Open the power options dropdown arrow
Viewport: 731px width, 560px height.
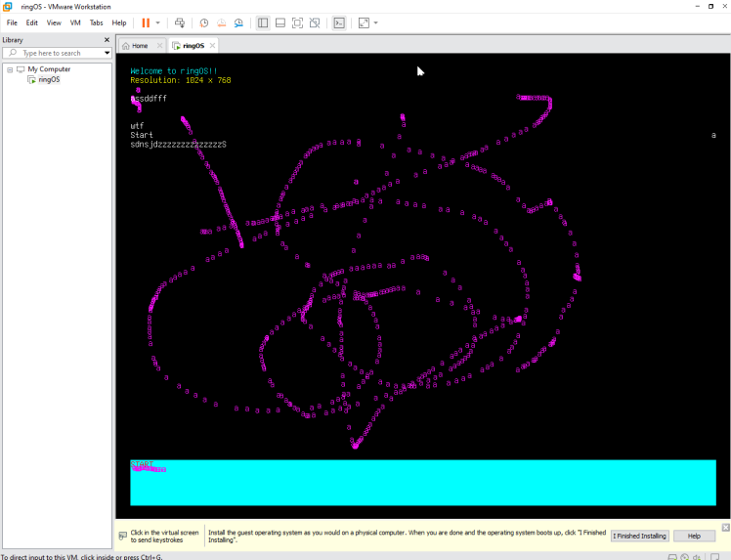(x=157, y=22)
